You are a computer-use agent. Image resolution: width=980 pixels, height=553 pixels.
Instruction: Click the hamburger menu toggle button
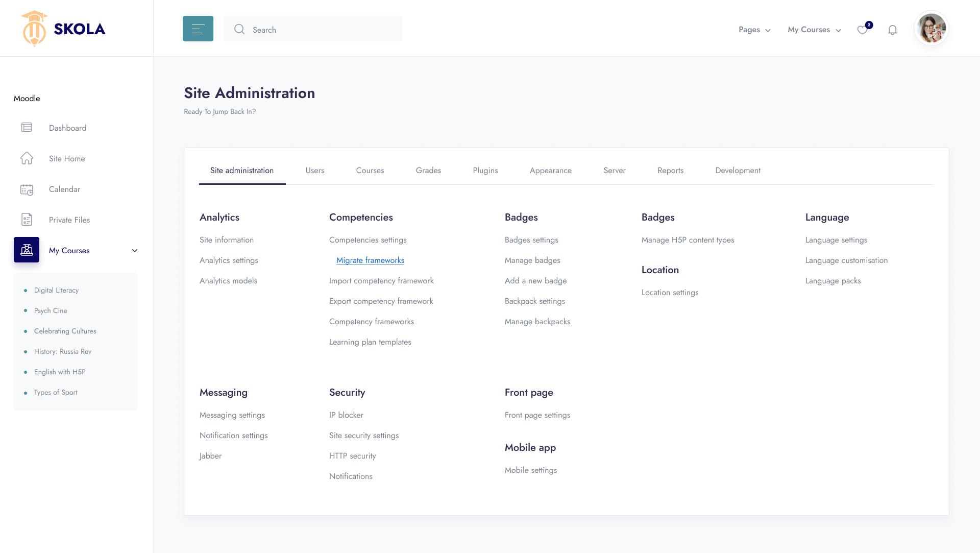coord(198,29)
